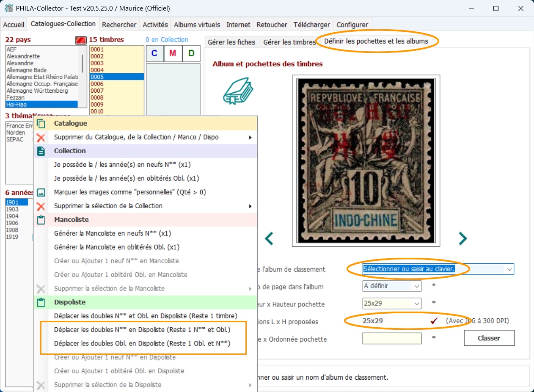Open the Activités tab
This screenshot has height=392, width=534.
pyautogui.click(x=155, y=25)
